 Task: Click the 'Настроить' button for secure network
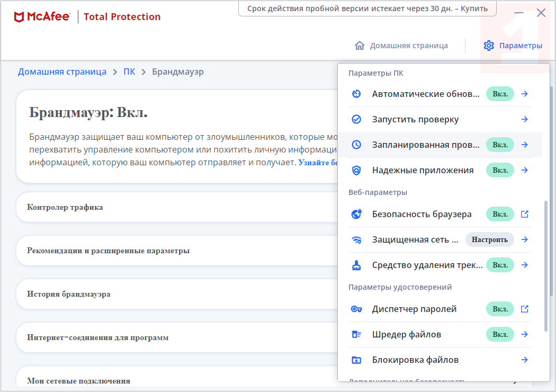[x=490, y=239]
